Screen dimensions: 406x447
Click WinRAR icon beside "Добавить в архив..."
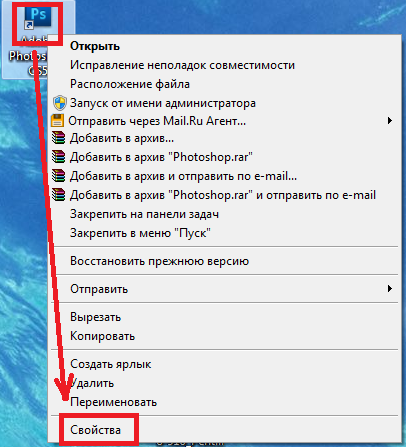(x=59, y=138)
